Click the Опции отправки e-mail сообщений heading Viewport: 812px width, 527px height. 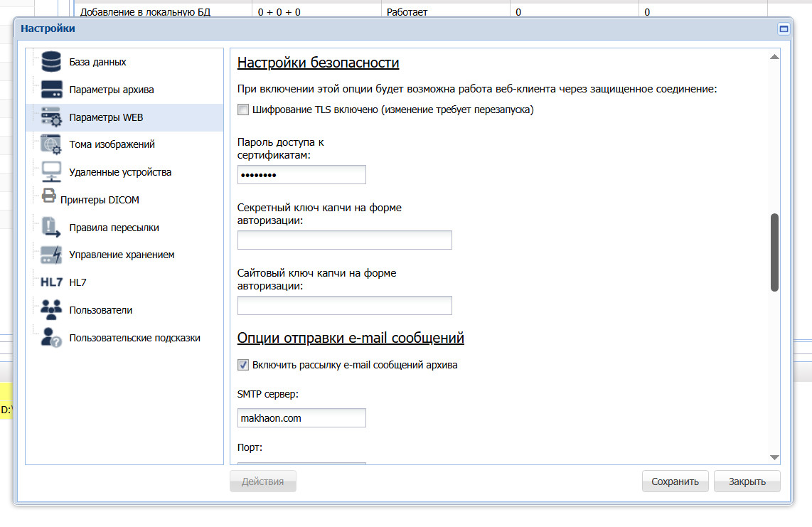click(351, 338)
